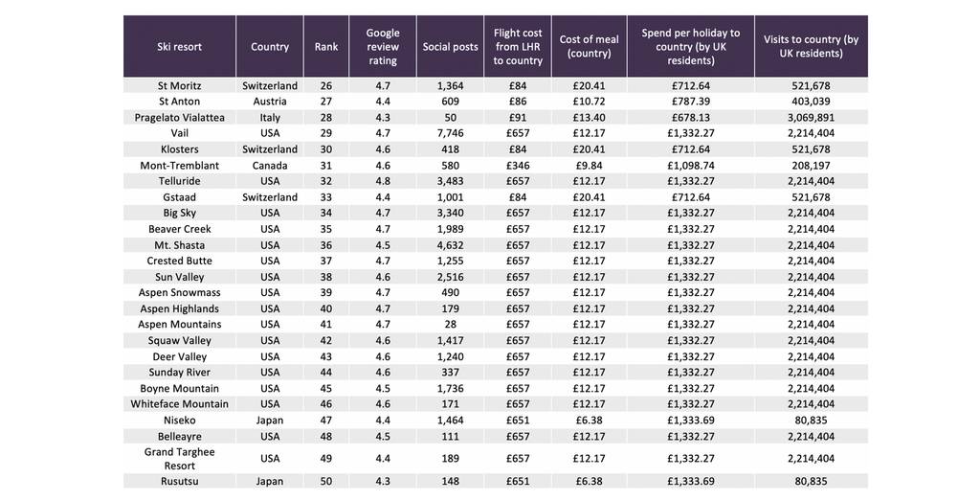Click the Google review rating header
Screen dimensions: 980x501
click(x=383, y=46)
